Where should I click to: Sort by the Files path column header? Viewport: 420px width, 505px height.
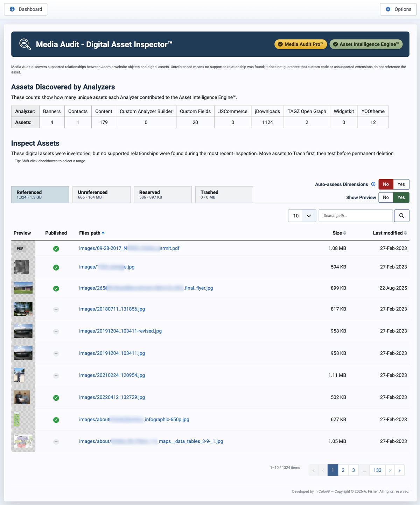92,233
